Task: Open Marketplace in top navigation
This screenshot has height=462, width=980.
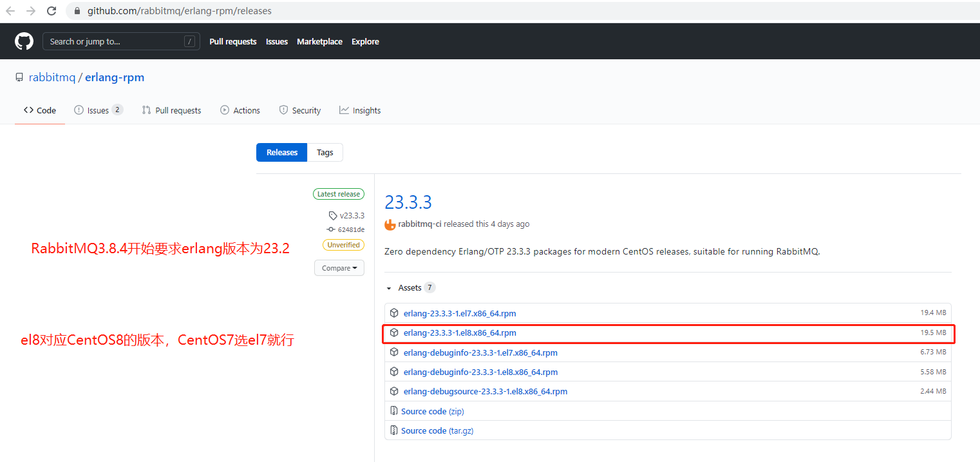Action: pyautogui.click(x=319, y=41)
